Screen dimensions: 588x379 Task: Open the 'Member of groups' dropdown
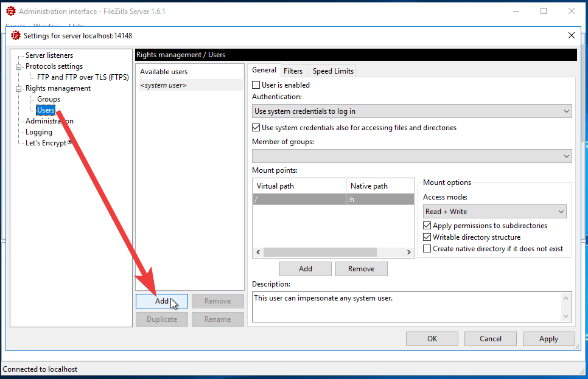[x=412, y=156]
